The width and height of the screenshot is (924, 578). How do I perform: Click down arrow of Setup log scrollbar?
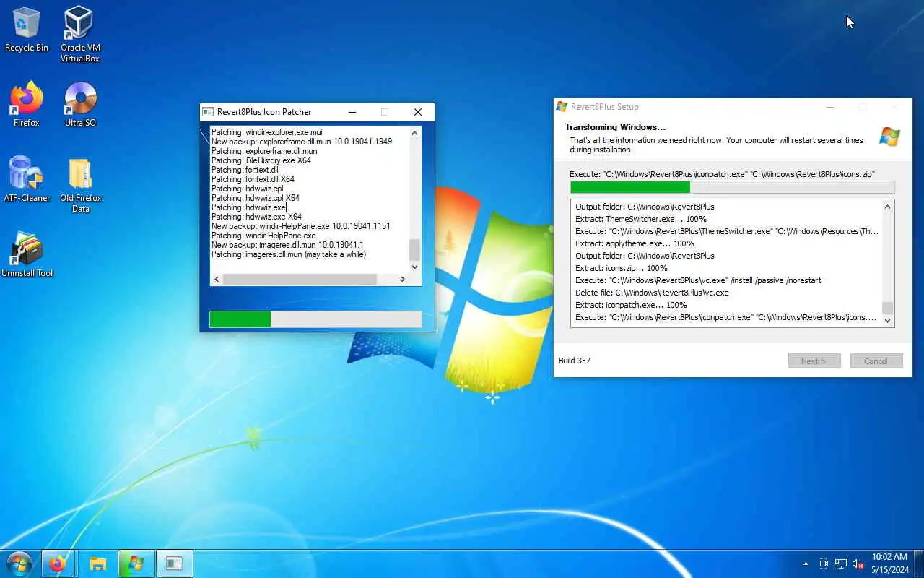(x=888, y=321)
